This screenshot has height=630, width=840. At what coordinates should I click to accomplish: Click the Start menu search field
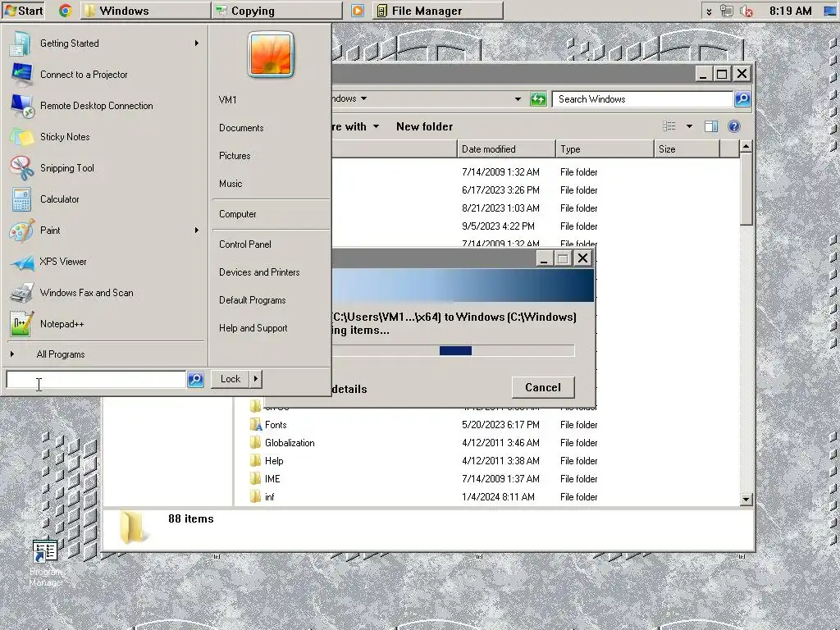pos(96,379)
